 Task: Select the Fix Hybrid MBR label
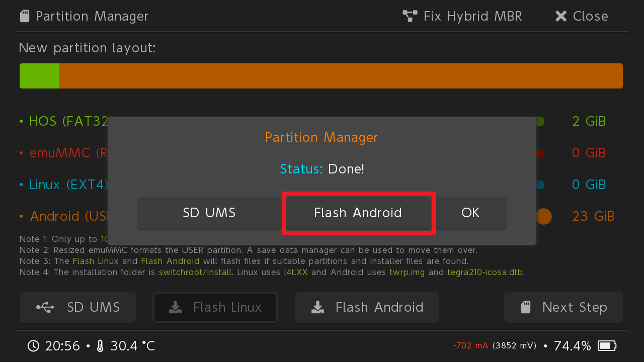[472, 16]
